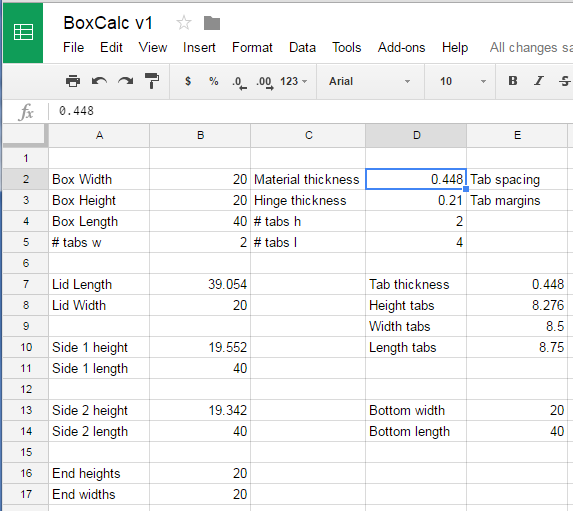Viewport: 573px width, 511px height.
Task: Open the Help menu
Action: (x=455, y=48)
